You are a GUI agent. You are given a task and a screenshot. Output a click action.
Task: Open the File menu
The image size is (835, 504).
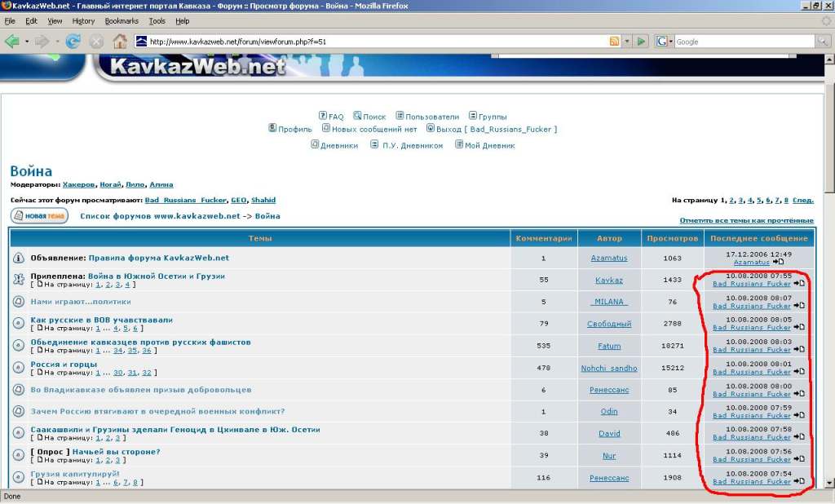coord(10,20)
